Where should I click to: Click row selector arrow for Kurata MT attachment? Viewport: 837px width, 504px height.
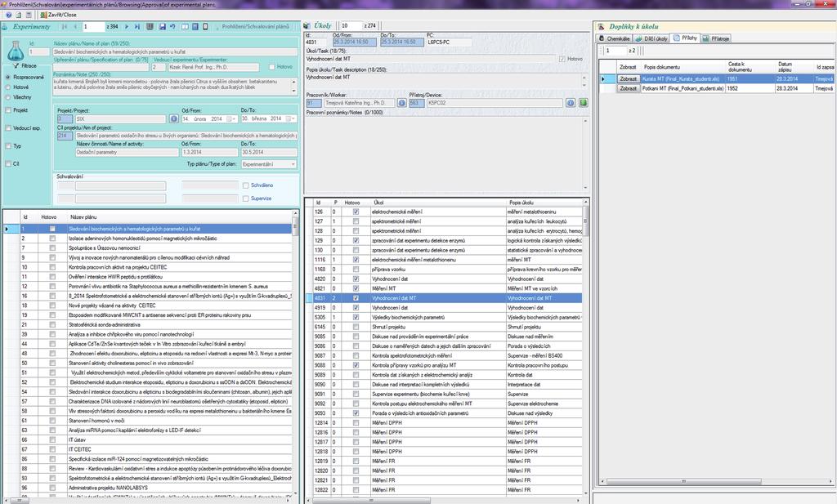[x=603, y=79]
